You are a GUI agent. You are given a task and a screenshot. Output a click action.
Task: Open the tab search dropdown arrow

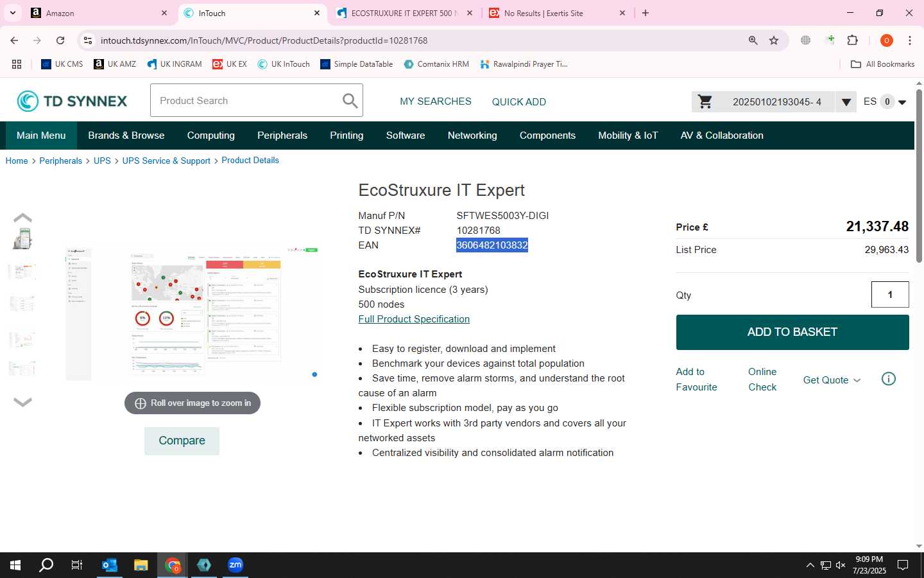click(x=12, y=13)
